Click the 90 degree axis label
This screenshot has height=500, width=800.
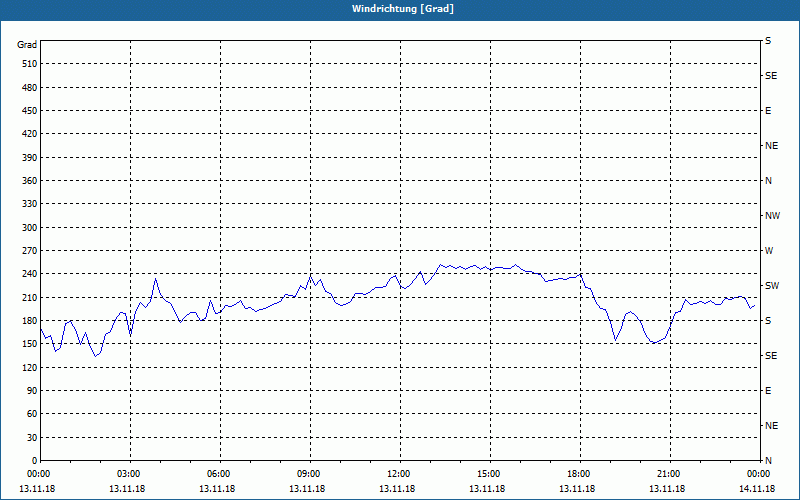pos(32,390)
